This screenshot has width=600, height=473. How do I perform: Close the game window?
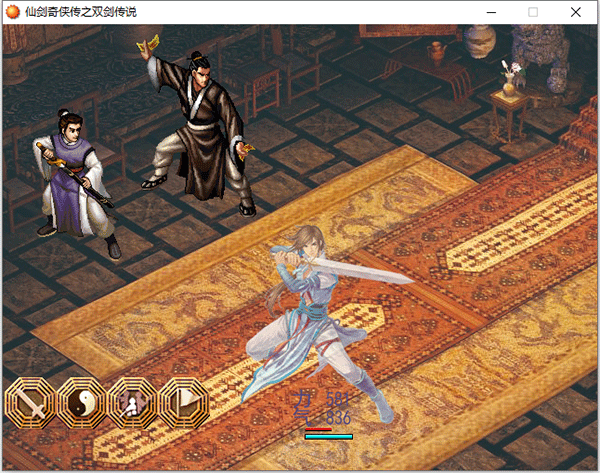click(576, 12)
